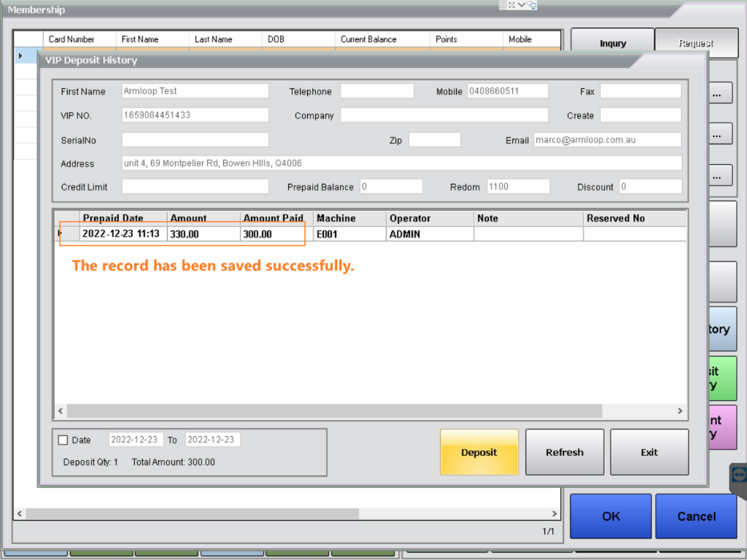
Task: Switch to the Request tab
Action: pos(695,43)
